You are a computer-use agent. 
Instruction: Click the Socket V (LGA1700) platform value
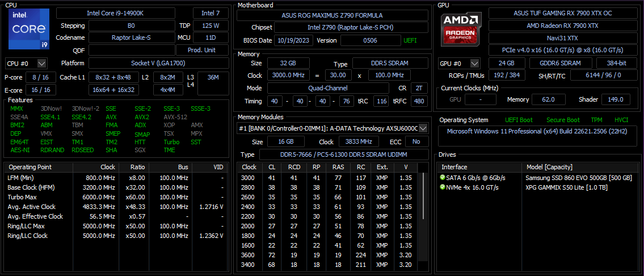point(158,64)
